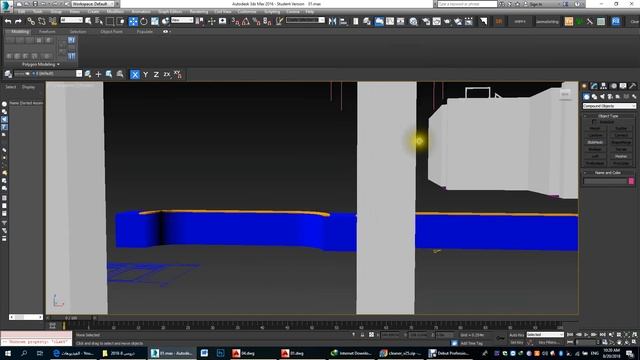Viewport: 640px width, 360px height.
Task: Open the Align tool
Action: (343, 21)
